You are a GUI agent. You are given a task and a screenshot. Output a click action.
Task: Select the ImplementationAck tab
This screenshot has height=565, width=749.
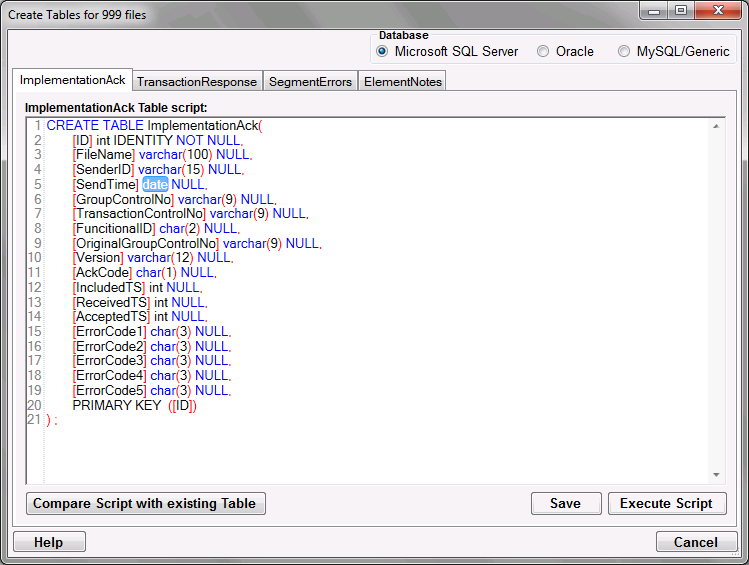[x=73, y=80]
